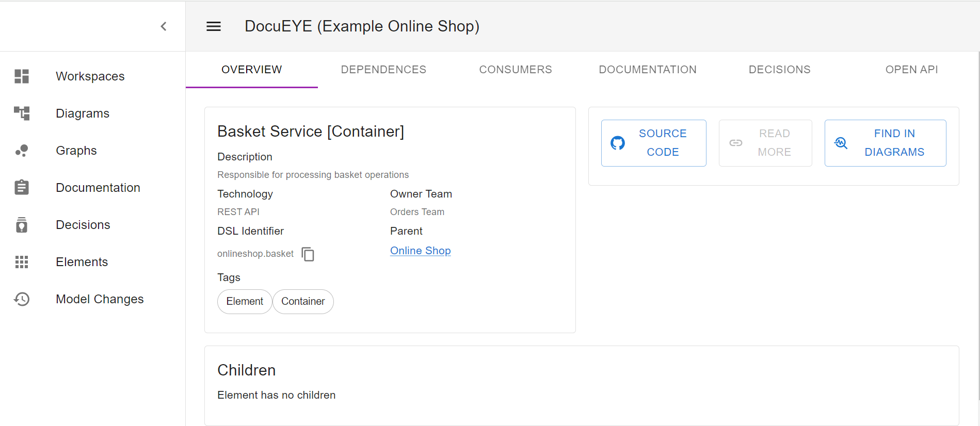Click the Container tag chip
This screenshot has width=980, height=426.
point(303,302)
